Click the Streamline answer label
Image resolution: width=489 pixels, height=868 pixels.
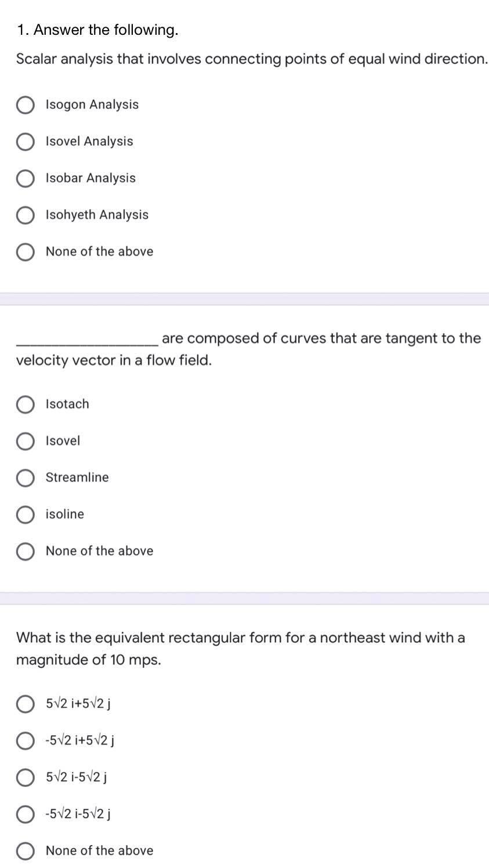click(x=77, y=478)
